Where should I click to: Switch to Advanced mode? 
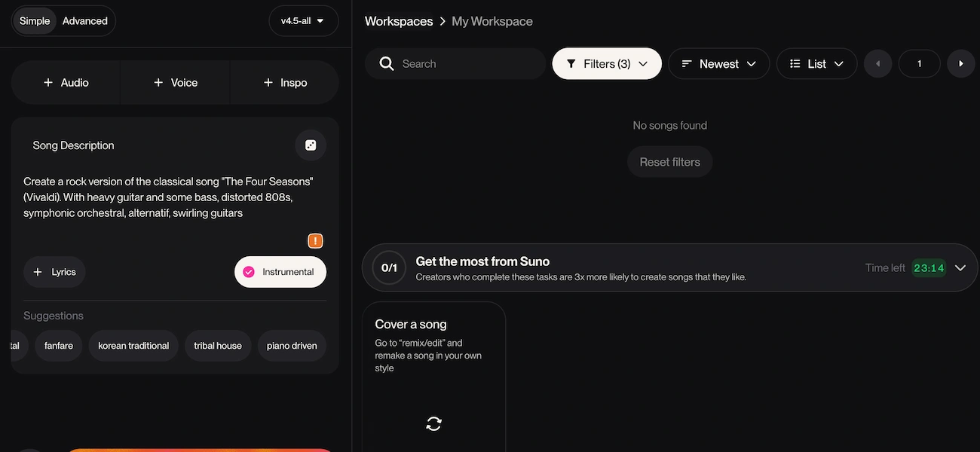click(85, 21)
